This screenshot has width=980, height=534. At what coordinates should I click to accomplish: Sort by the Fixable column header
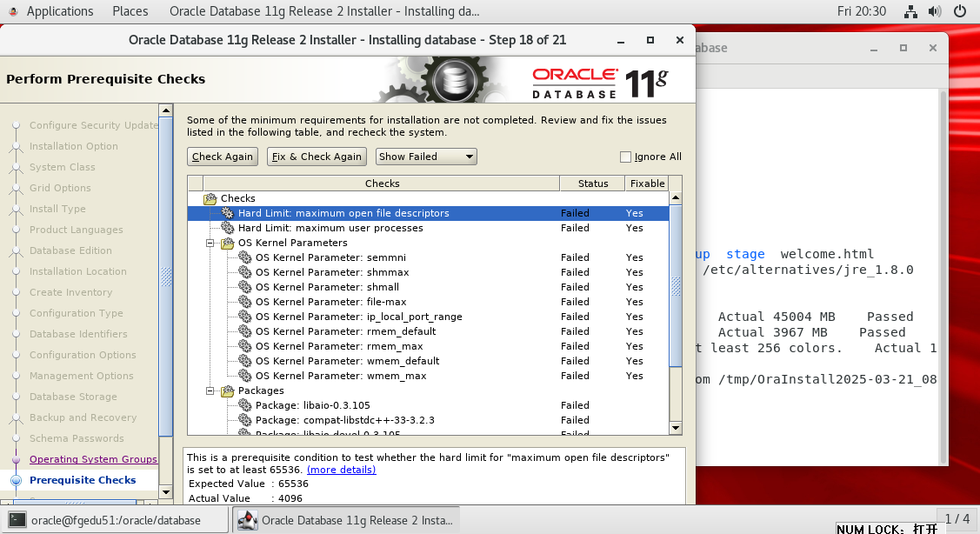[x=648, y=184]
